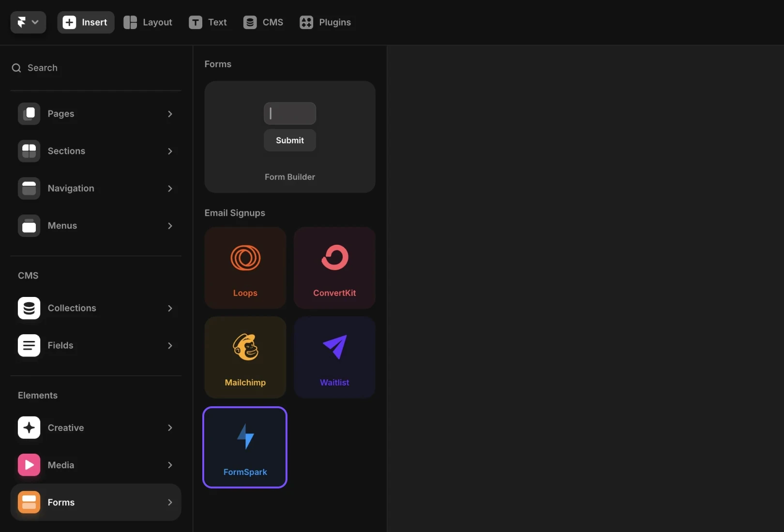Click the Form Builder caption
Image resolution: width=784 pixels, height=532 pixels.
pyautogui.click(x=290, y=177)
